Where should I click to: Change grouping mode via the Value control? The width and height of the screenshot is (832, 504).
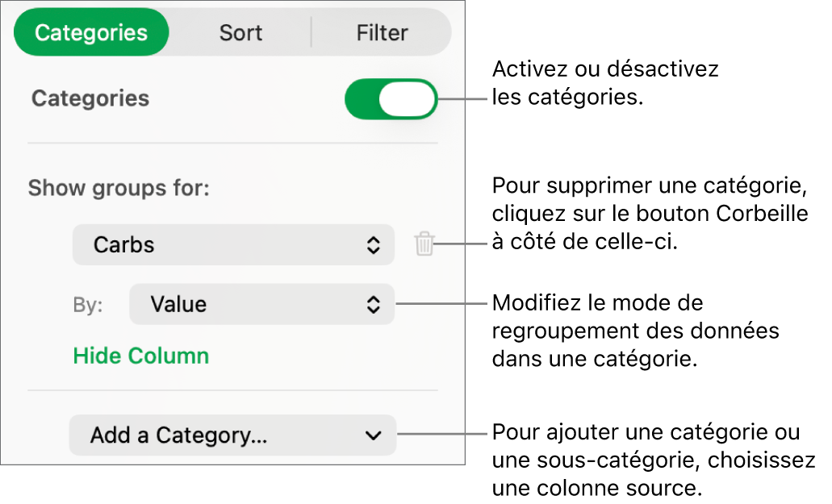(x=261, y=304)
